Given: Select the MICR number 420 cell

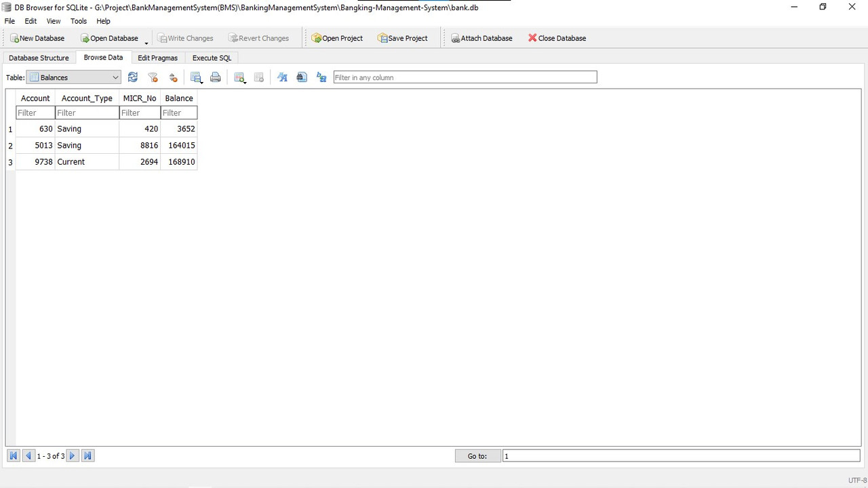Looking at the screenshot, I should 140,129.
